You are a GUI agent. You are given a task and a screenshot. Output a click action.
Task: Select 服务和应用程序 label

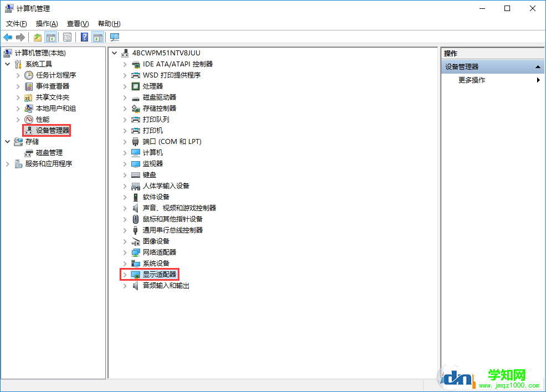[x=48, y=164]
